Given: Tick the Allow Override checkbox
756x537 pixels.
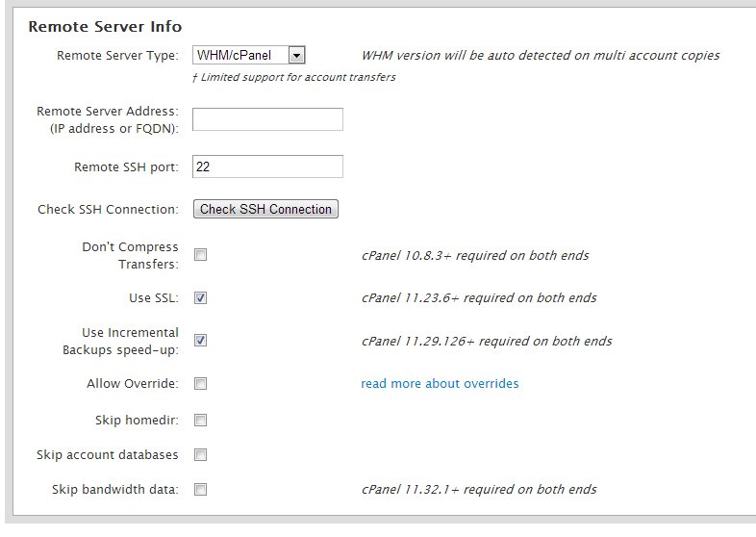Looking at the screenshot, I should pos(201,384).
